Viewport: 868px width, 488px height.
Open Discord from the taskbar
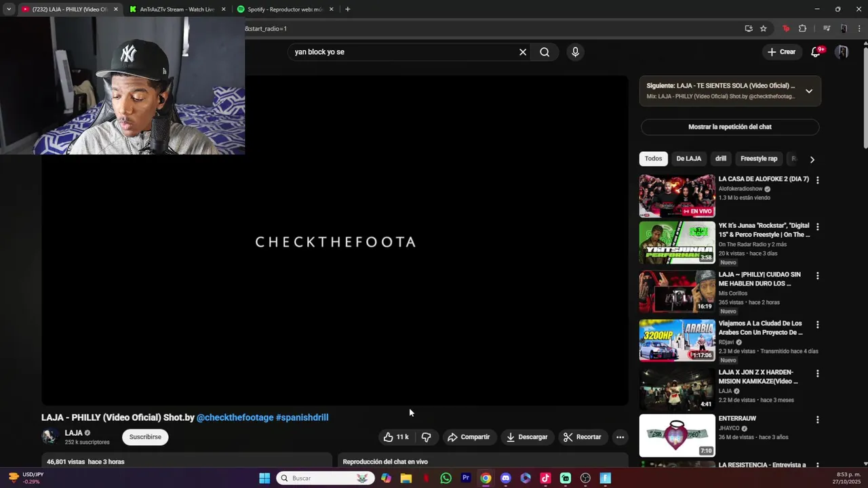pyautogui.click(x=505, y=478)
